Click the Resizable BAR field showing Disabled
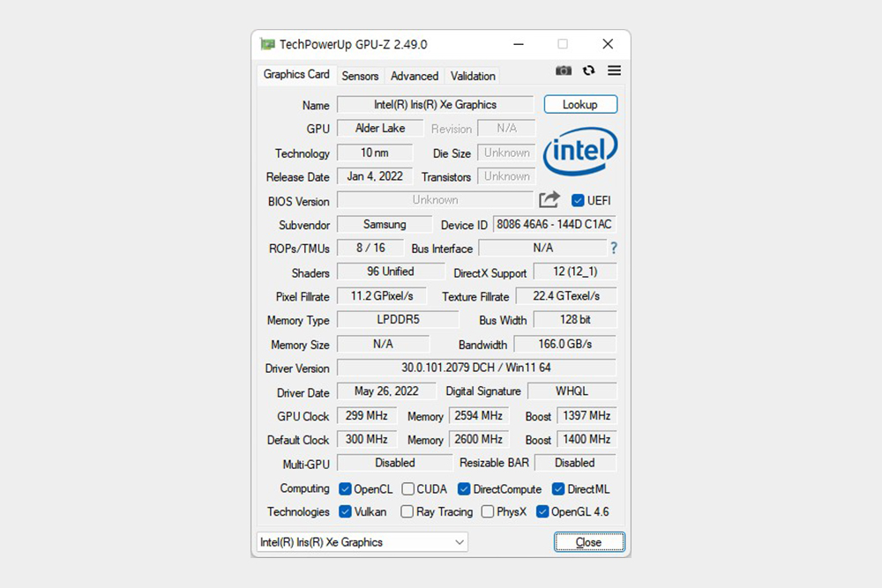This screenshot has width=882, height=588. (x=575, y=463)
